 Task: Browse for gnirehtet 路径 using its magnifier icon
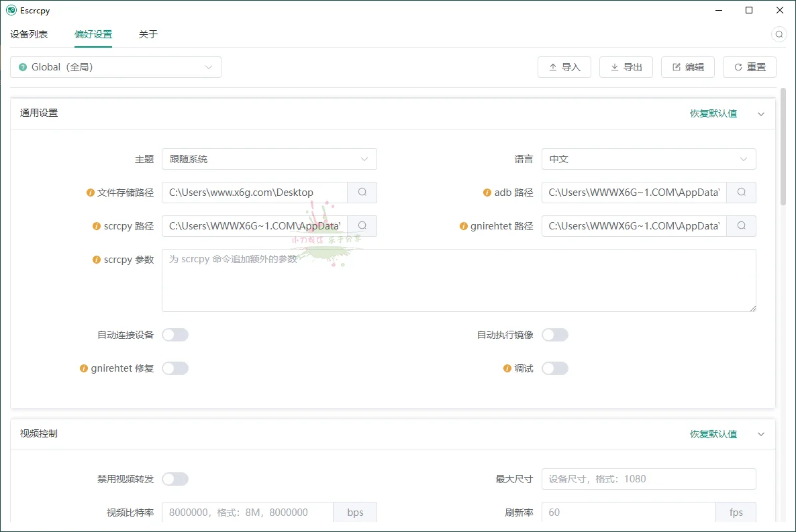[x=741, y=225]
